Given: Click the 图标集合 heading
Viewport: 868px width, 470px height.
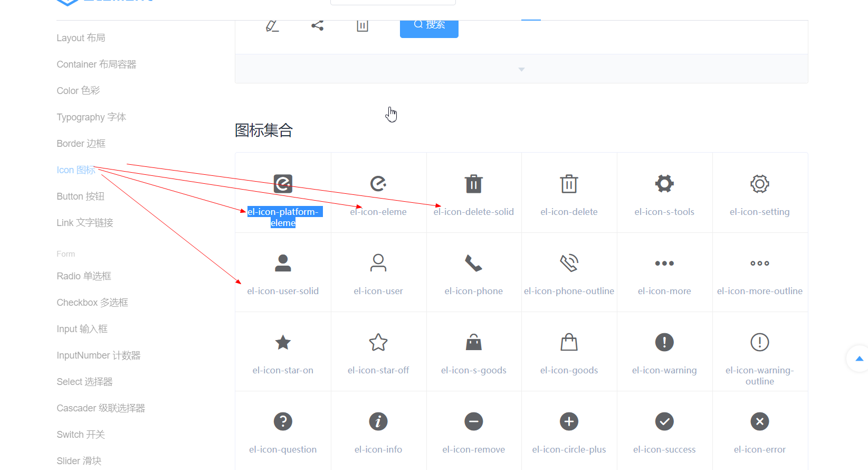Looking at the screenshot, I should 264,130.
